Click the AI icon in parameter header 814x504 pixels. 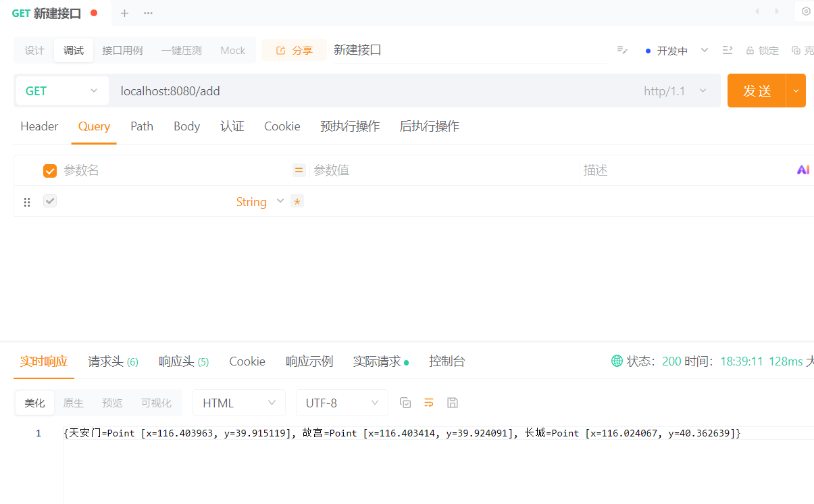(x=803, y=170)
